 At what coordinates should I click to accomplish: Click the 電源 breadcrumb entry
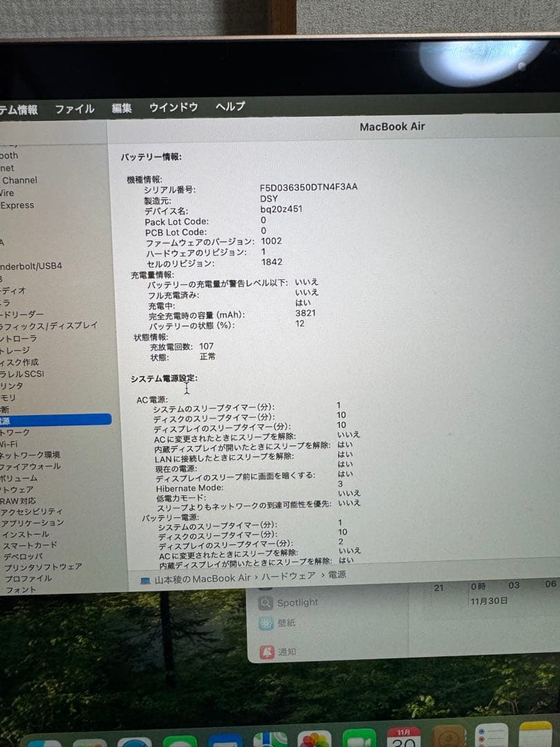pos(337,577)
